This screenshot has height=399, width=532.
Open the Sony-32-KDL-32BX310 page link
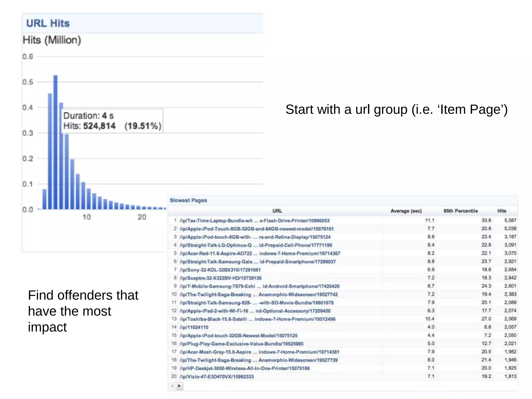pyautogui.click(x=220, y=270)
